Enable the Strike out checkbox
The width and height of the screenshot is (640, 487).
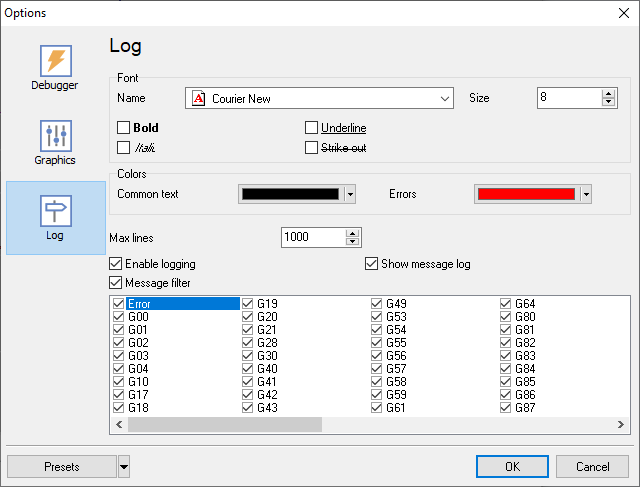click(x=311, y=147)
